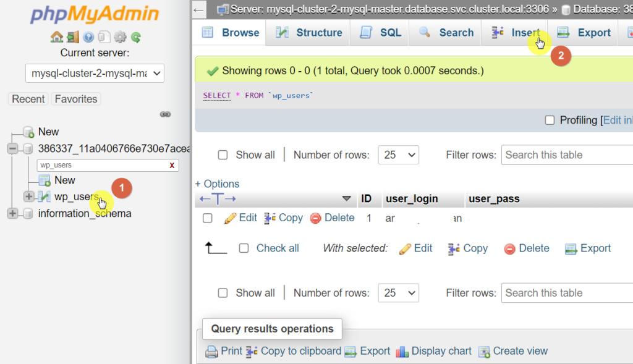
Task: Click the information_schema database icon
Action: click(28, 213)
